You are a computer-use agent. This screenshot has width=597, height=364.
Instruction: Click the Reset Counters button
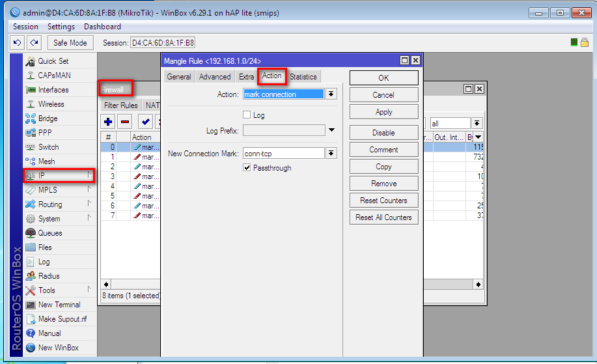click(x=384, y=201)
